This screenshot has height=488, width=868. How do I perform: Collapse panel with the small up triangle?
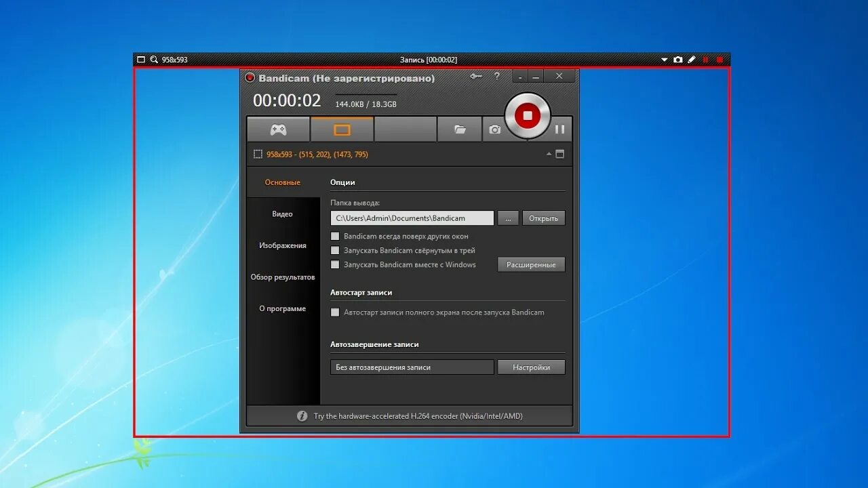[549, 154]
